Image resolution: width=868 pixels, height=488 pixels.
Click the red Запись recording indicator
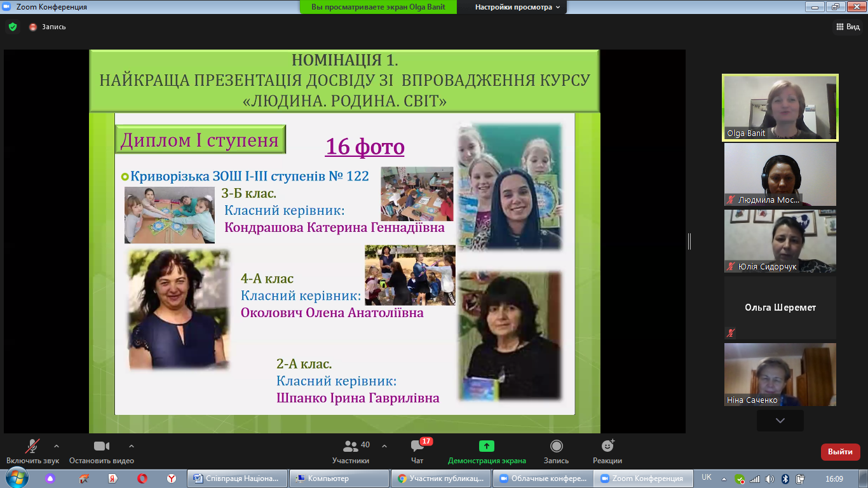(33, 27)
